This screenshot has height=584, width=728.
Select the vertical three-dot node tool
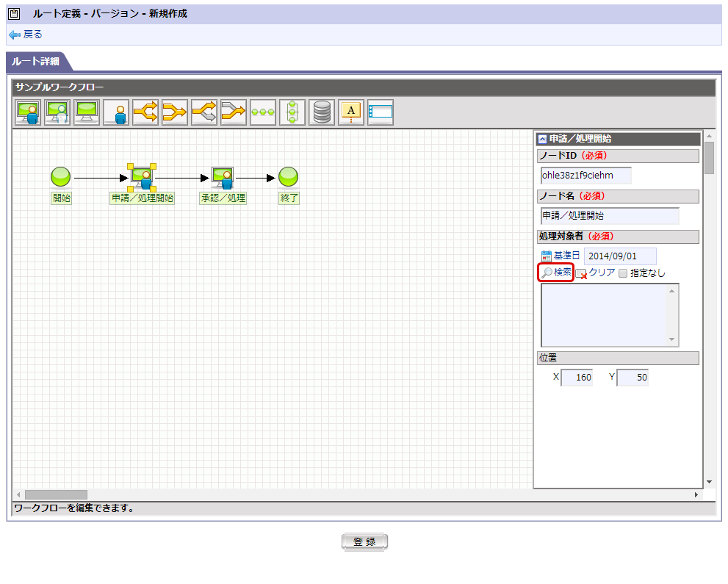292,112
